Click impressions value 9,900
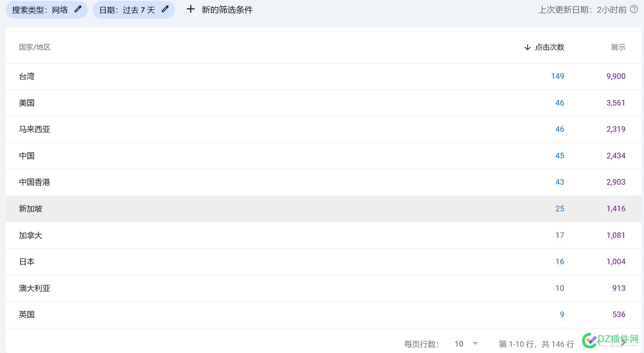This screenshot has width=644, height=353. pyautogui.click(x=616, y=76)
